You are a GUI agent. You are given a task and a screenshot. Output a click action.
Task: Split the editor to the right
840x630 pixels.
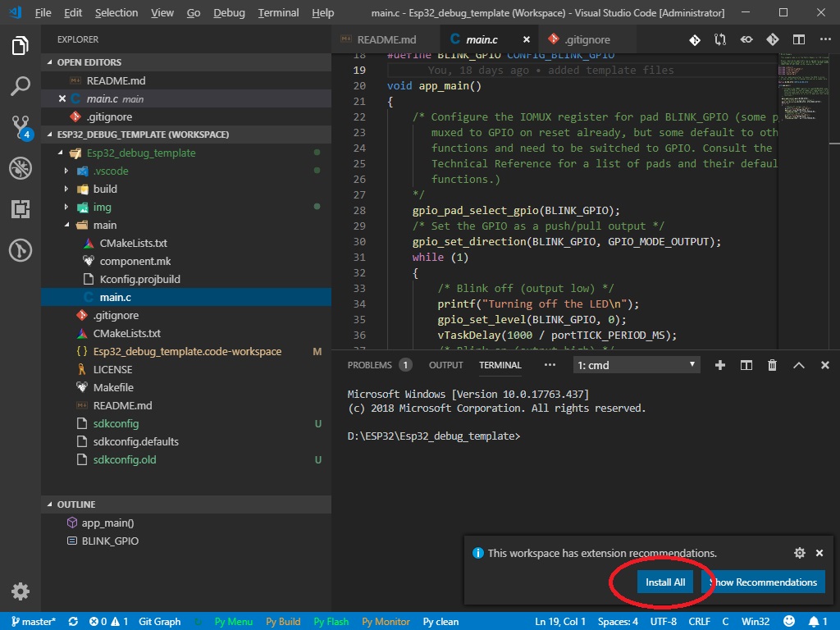(x=799, y=39)
